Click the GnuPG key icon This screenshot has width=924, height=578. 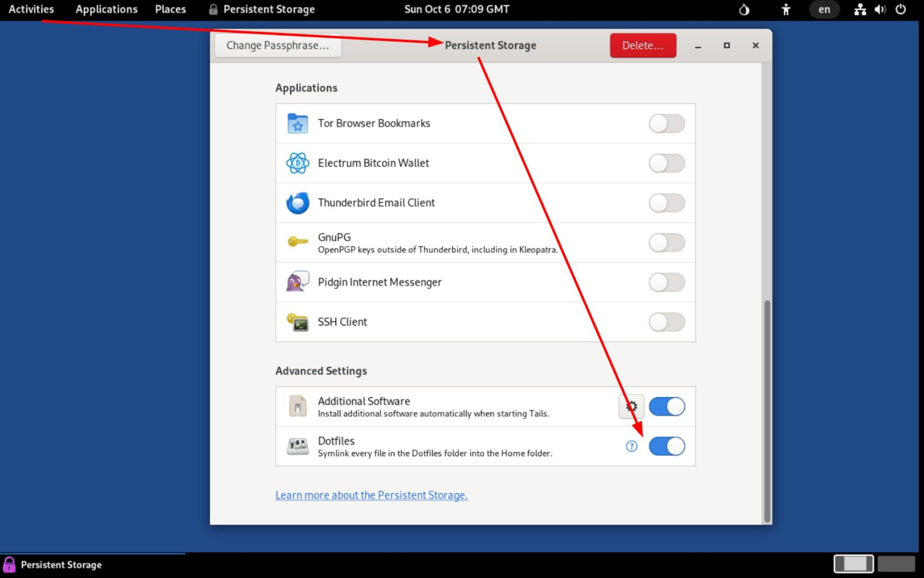(298, 242)
